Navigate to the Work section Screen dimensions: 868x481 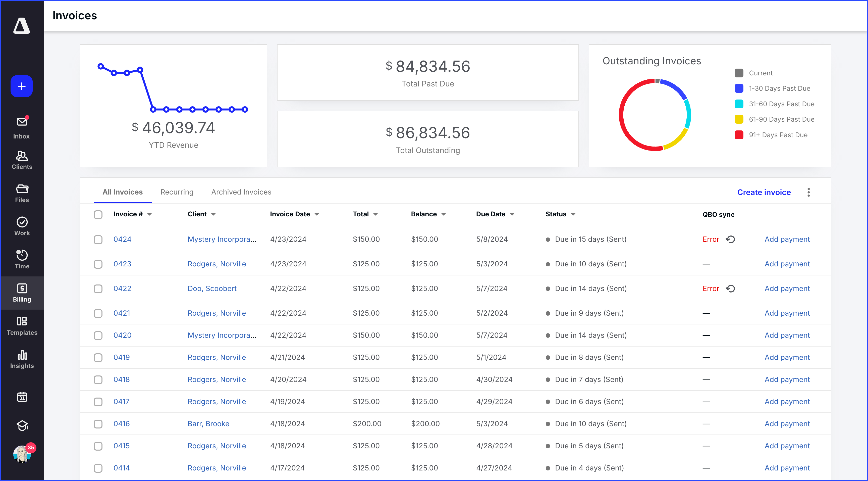point(21,225)
